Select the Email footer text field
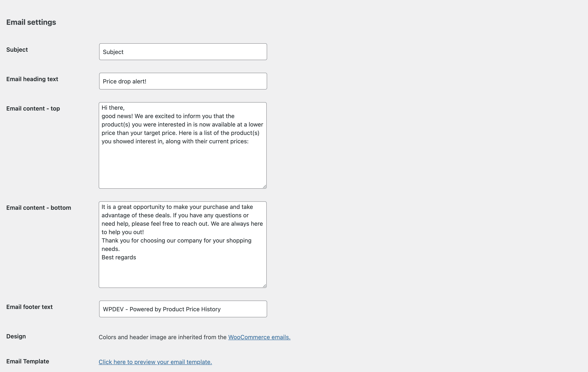Image resolution: width=588 pixels, height=372 pixels. (183, 309)
